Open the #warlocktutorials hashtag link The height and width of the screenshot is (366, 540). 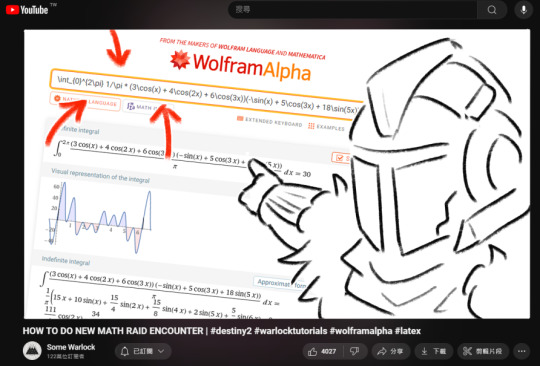pyautogui.click(x=291, y=331)
